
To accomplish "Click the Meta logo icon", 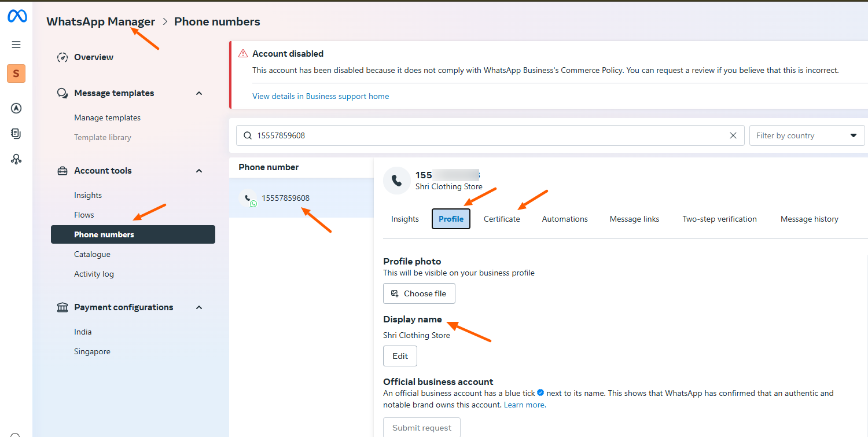I will coord(17,16).
